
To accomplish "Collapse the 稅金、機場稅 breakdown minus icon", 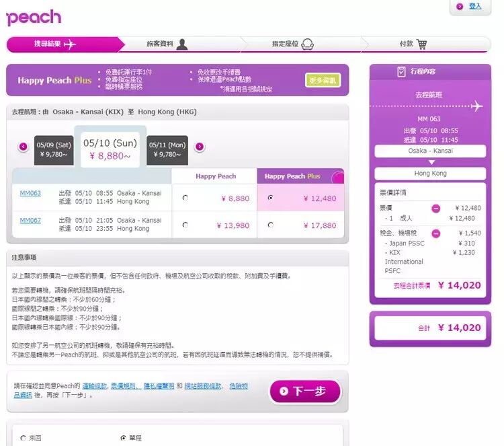I will 436,233.
